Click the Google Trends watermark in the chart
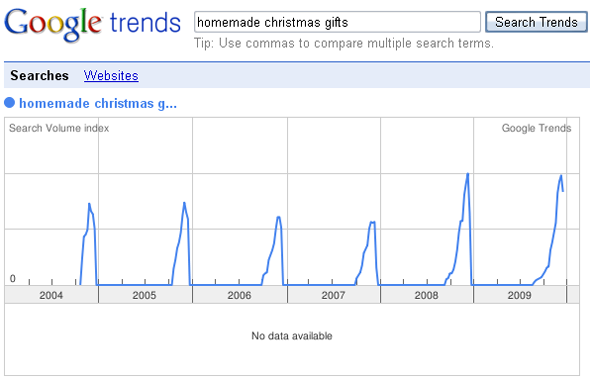Viewport: 590px width, 379px height. (536, 128)
